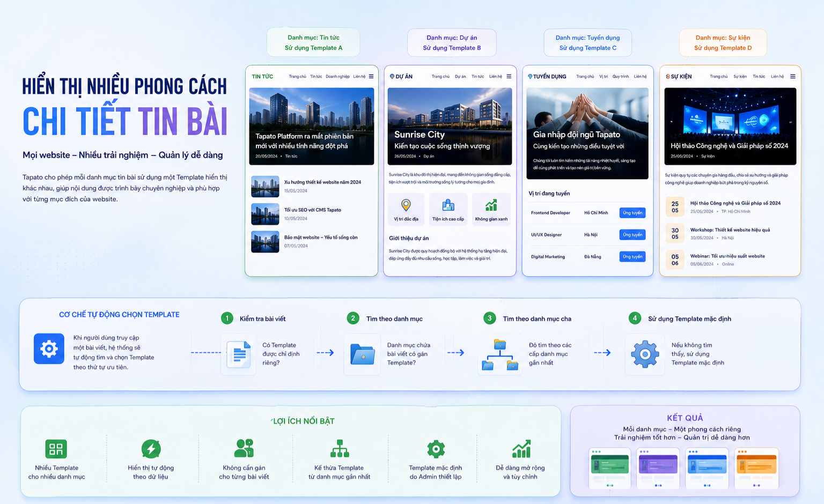Open the Gia nhập đội ngũ Tapato banner

[587, 134]
